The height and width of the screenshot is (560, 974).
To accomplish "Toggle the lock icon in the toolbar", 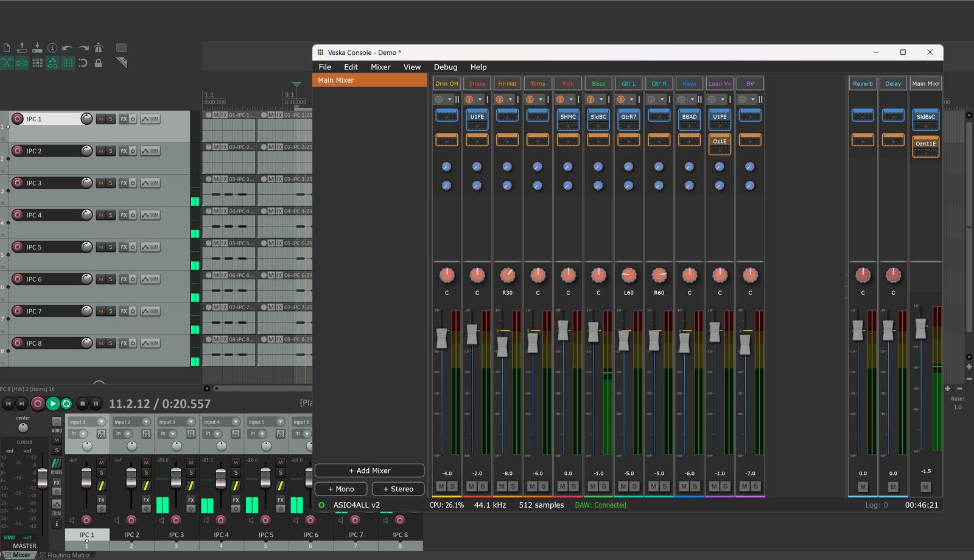I will coord(99,63).
